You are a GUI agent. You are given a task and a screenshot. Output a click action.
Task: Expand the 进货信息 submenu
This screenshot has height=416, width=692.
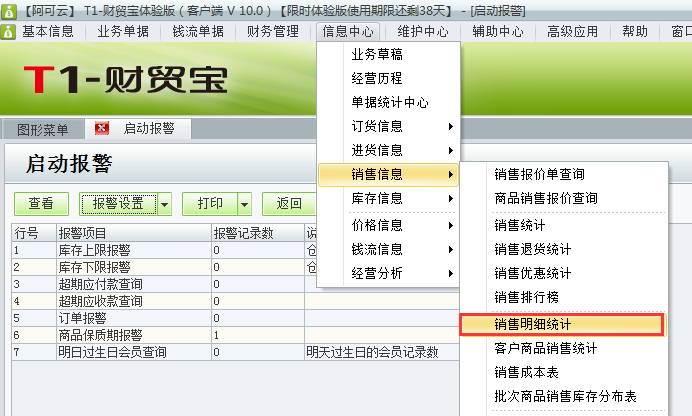388,150
